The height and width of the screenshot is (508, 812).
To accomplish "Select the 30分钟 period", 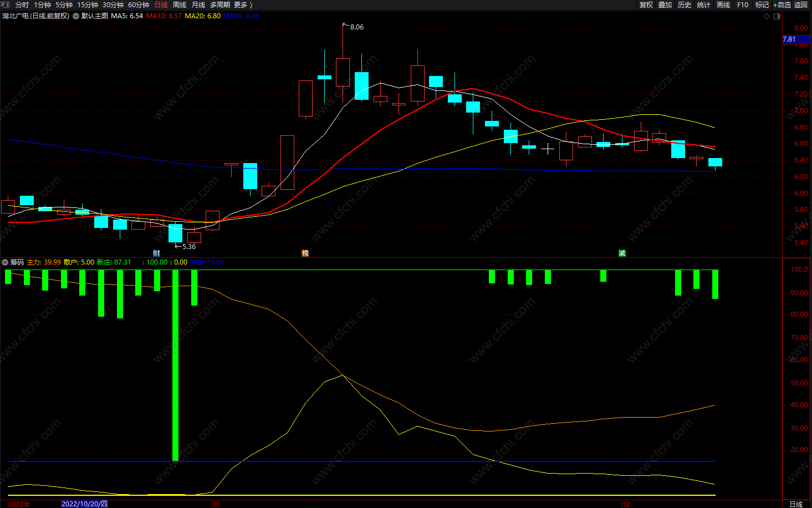I will 113,5.
